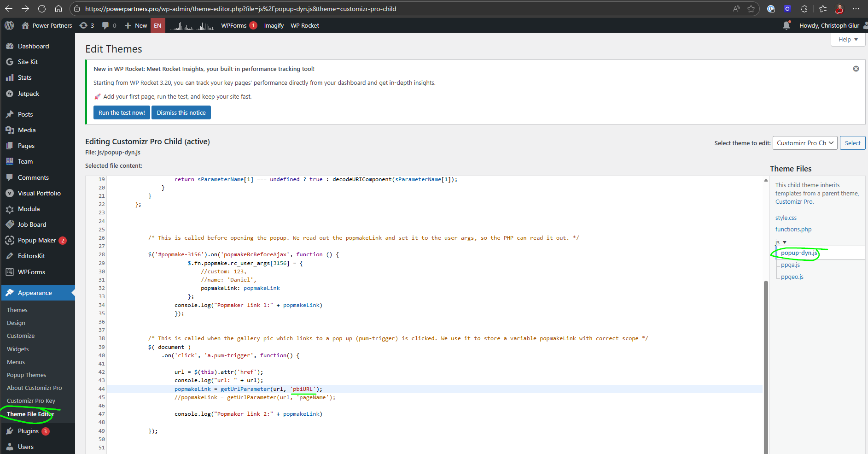Viewport: 868px width, 454px height.
Task: Open the browser three-dot settings menu
Action: tap(856, 9)
